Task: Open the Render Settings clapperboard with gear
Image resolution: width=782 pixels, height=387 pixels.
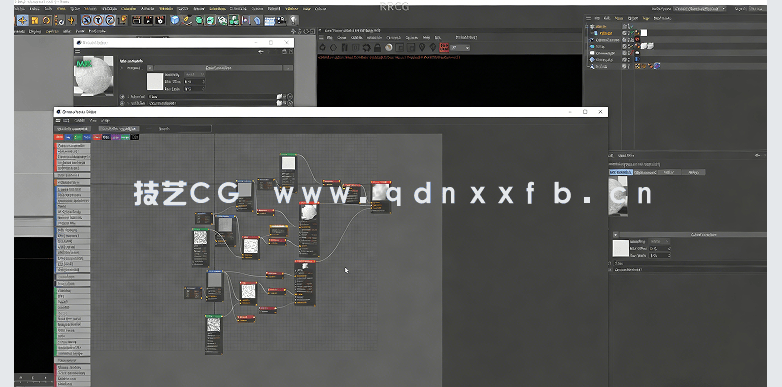Action: (160, 20)
